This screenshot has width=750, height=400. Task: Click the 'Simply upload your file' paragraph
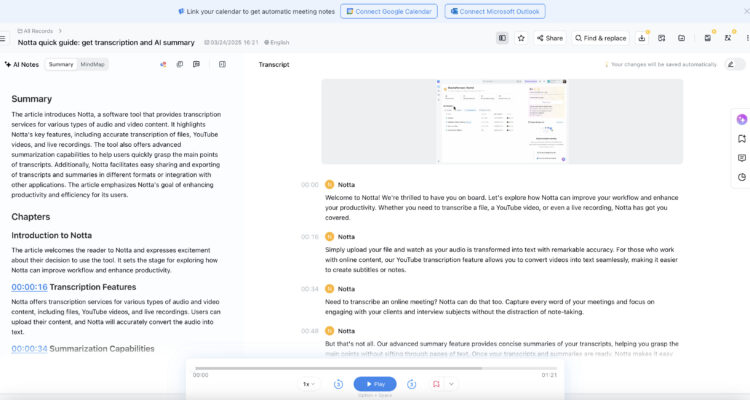point(501,260)
